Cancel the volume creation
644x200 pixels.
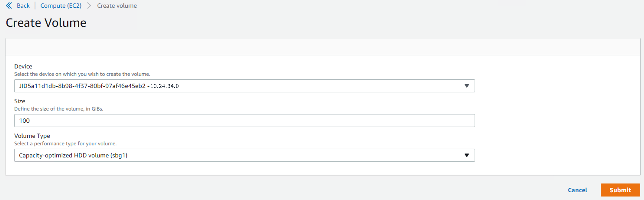tap(577, 190)
